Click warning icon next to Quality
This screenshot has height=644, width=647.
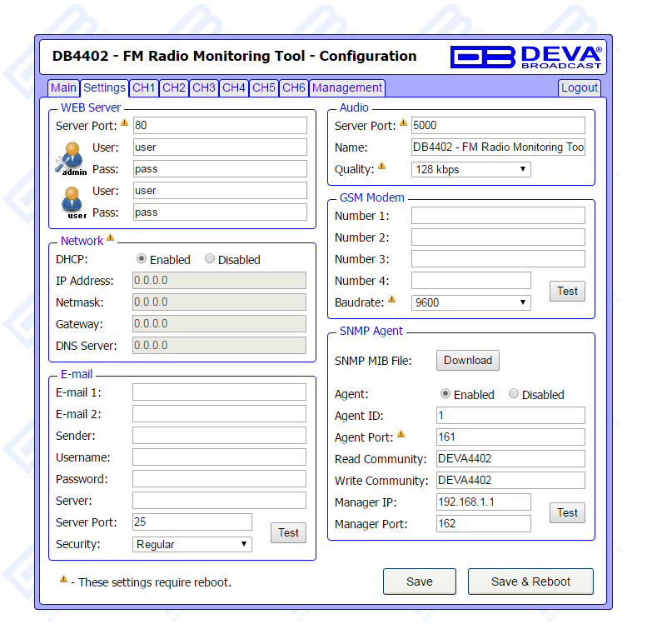[382, 167]
